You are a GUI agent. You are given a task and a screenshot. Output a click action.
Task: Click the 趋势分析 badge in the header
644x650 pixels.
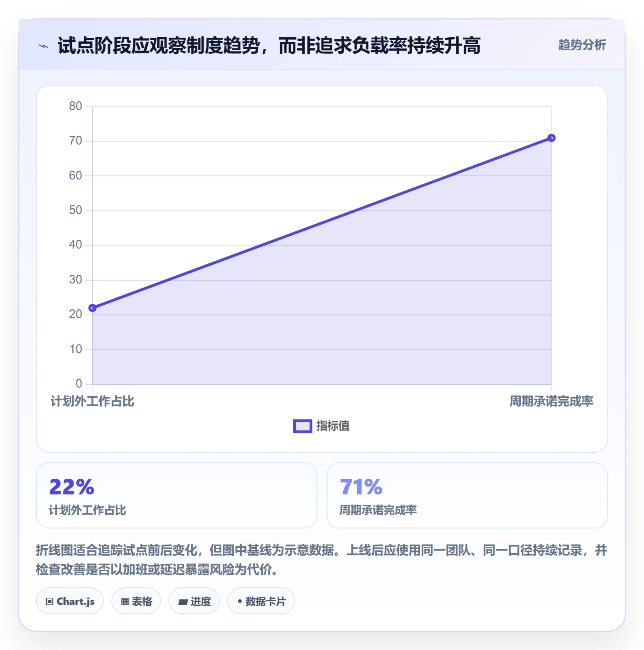pos(582,45)
